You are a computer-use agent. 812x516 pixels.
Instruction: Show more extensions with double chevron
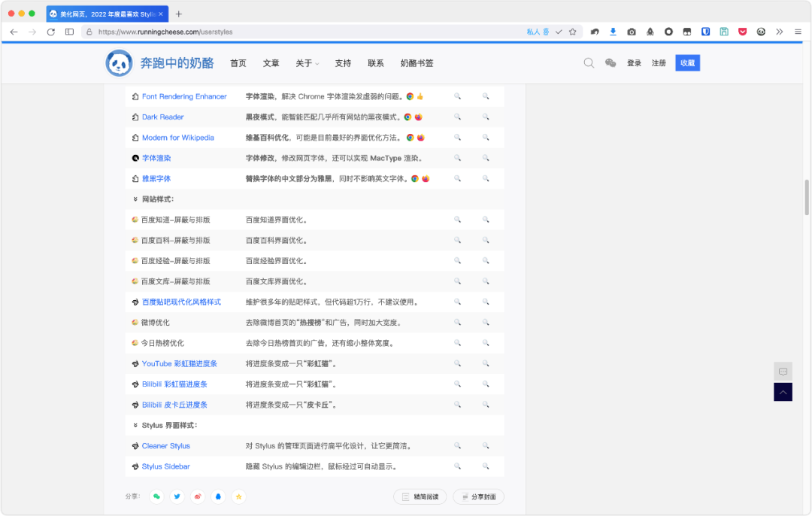[x=780, y=32]
